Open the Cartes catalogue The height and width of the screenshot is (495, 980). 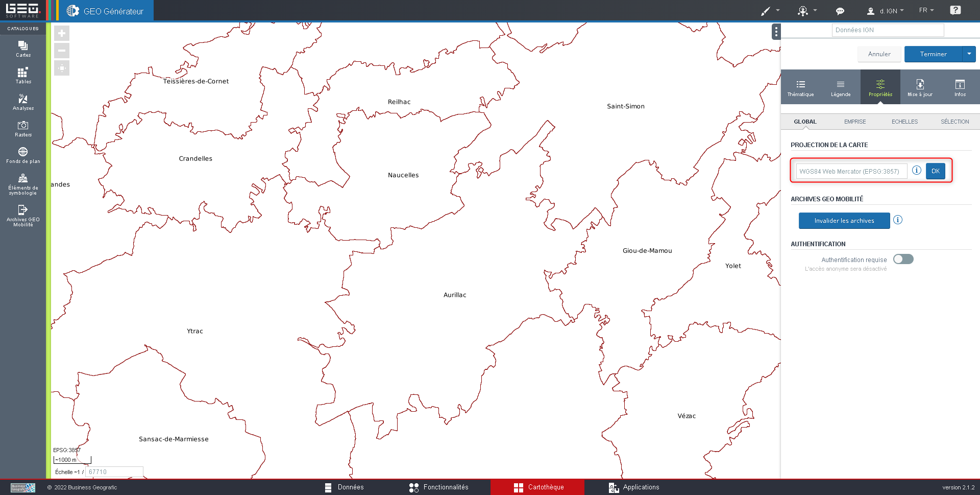23,49
